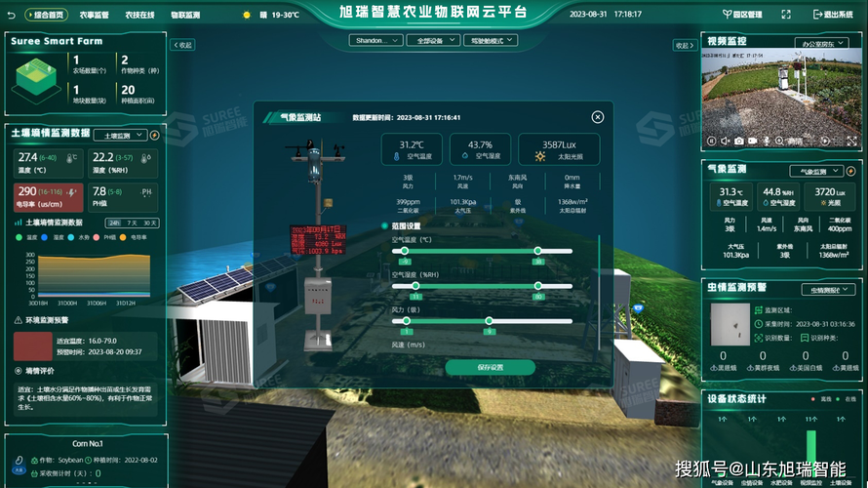
Task: Toggle blue 湿度 legend series
Action: [53, 237]
